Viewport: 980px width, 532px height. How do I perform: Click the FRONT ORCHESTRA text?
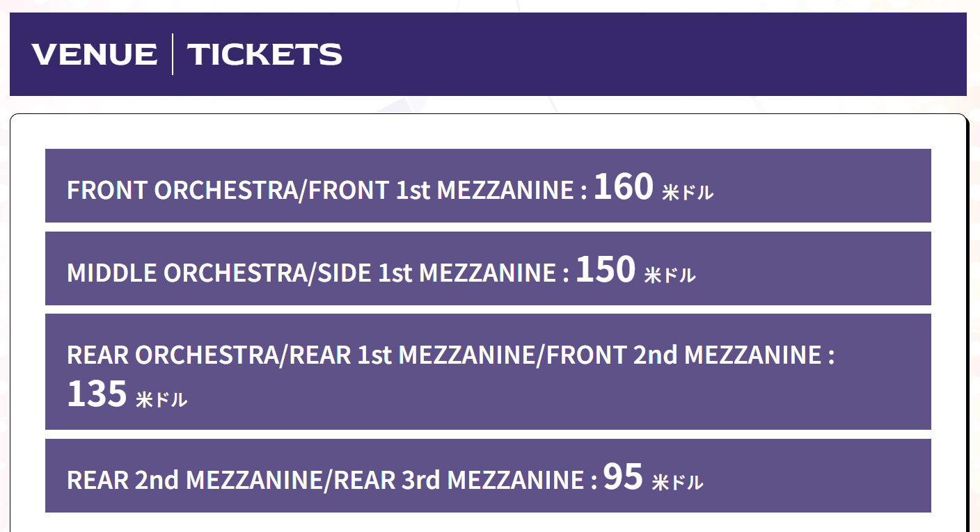181,191
